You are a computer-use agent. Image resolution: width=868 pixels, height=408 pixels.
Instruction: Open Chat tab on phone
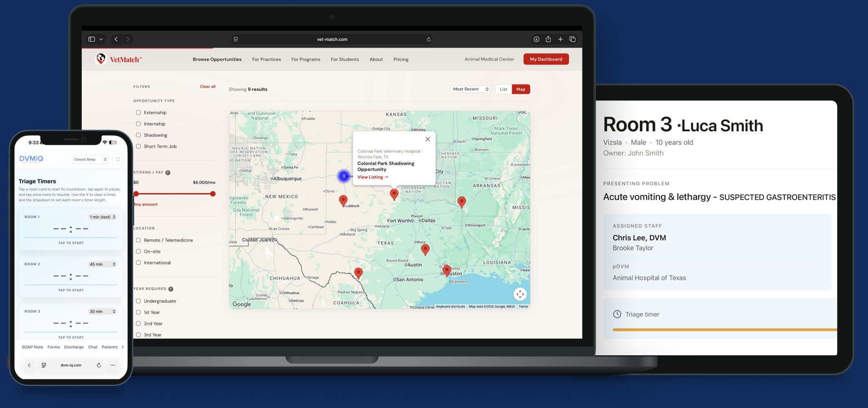[93, 347]
